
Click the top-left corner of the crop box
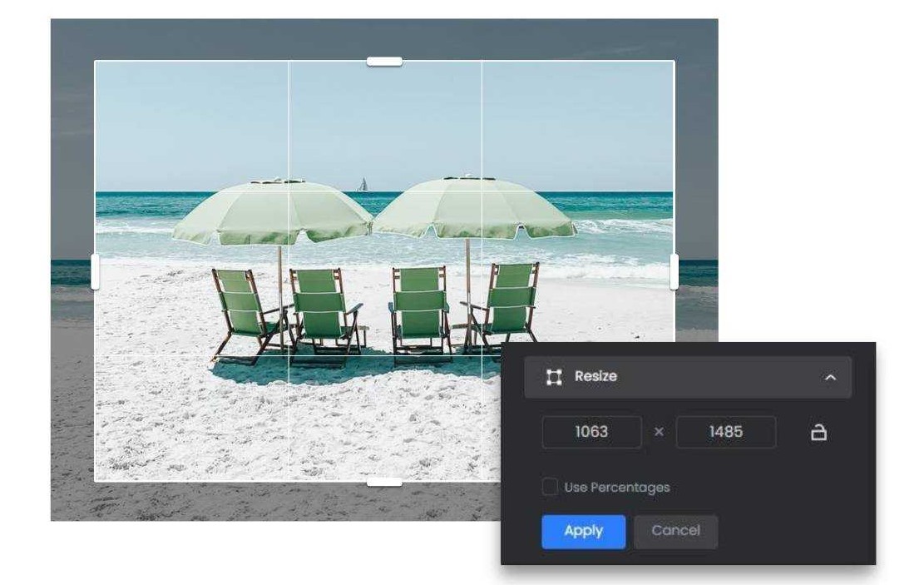95,62
